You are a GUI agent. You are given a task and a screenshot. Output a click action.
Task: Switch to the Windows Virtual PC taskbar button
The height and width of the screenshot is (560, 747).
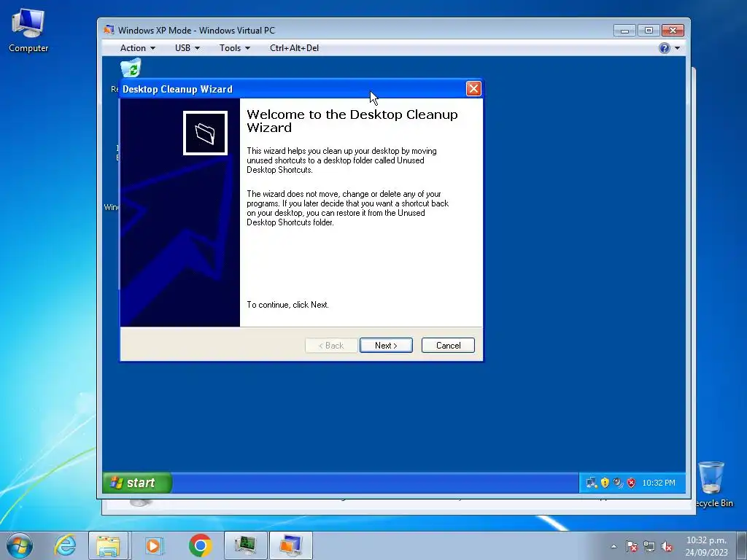pos(290,545)
